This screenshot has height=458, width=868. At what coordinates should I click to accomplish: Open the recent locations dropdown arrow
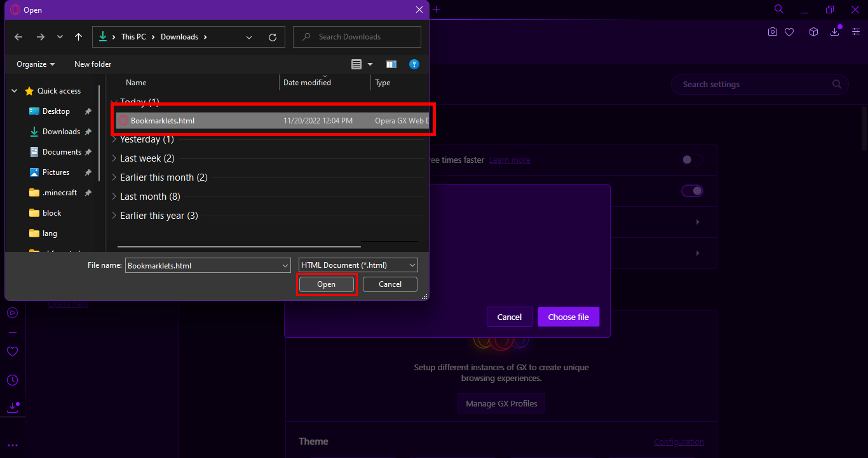pyautogui.click(x=60, y=37)
